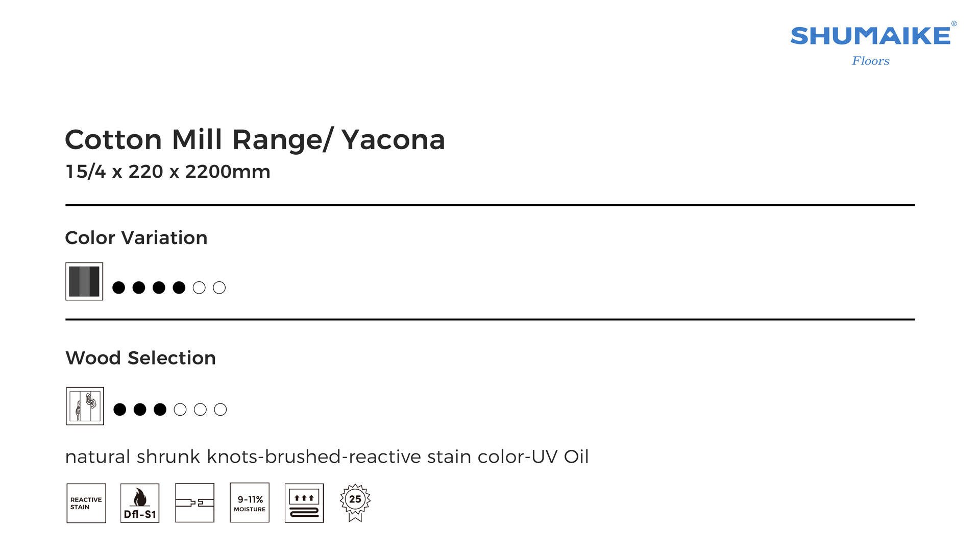Click the Cotton Mill Range/ Yacona title
The width and height of the screenshot is (980, 552).
(x=255, y=139)
